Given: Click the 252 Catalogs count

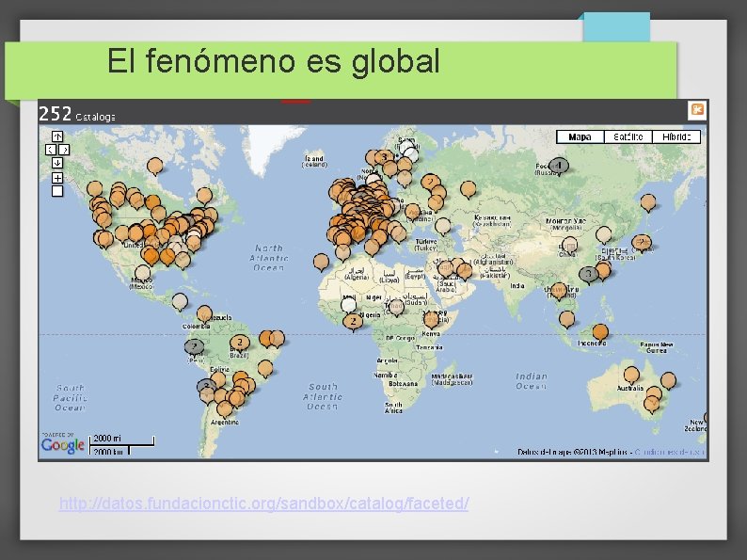Looking at the screenshot, I should (77, 115).
